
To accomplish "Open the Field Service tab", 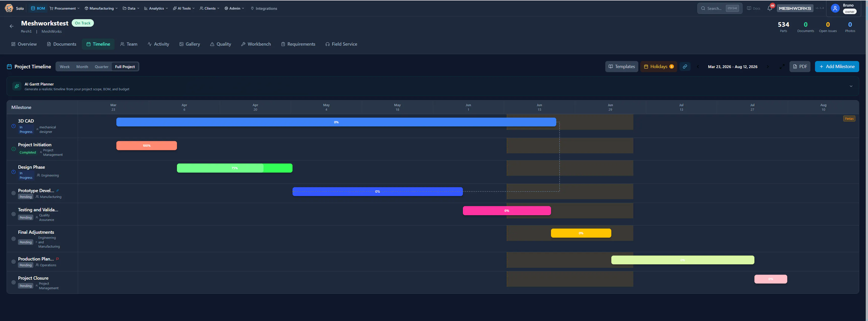I will (x=341, y=44).
